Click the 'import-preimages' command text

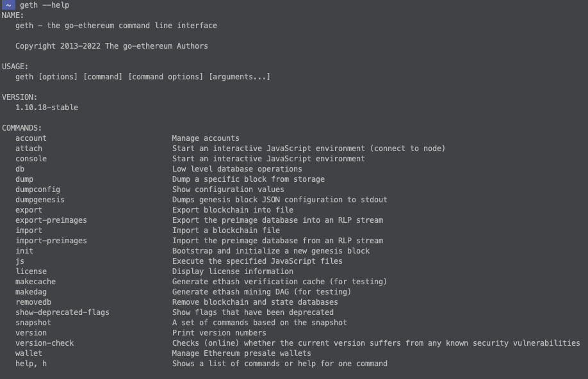(x=51, y=241)
